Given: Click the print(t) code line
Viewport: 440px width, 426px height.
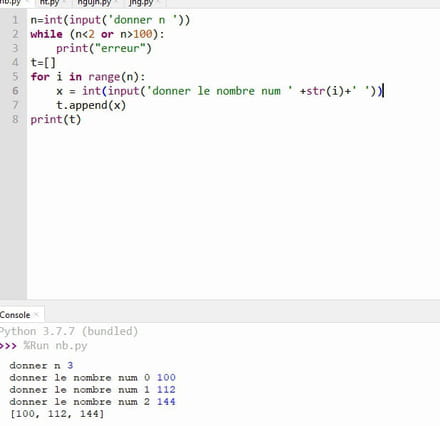Looking at the screenshot, I should (x=56, y=119).
